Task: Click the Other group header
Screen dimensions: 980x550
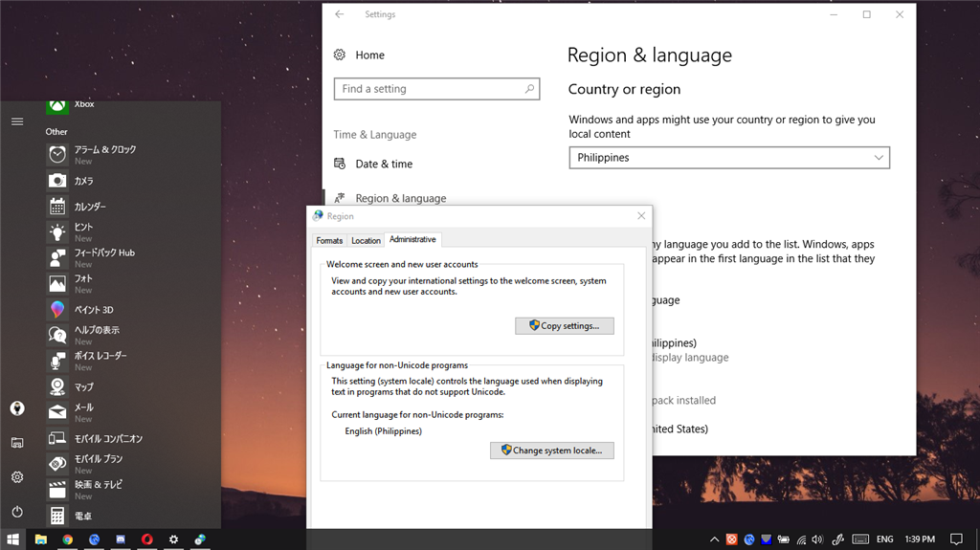Action: (56, 131)
